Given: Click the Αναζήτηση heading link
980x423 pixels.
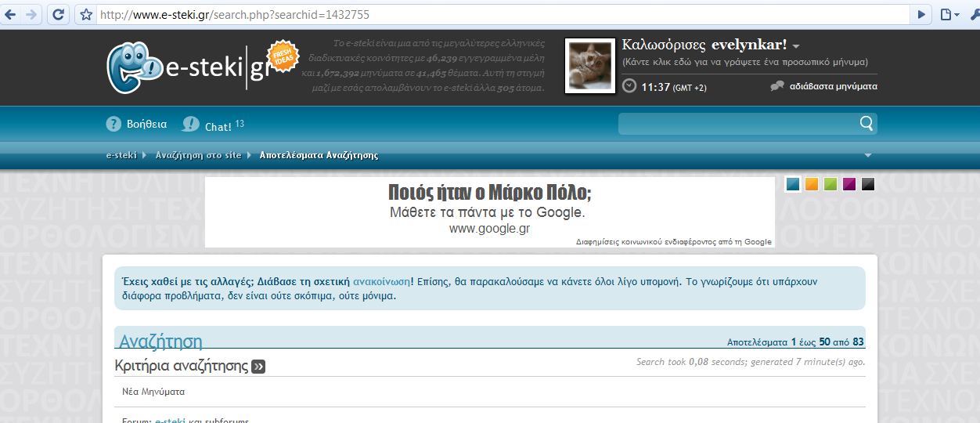Looking at the screenshot, I should click(160, 341).
